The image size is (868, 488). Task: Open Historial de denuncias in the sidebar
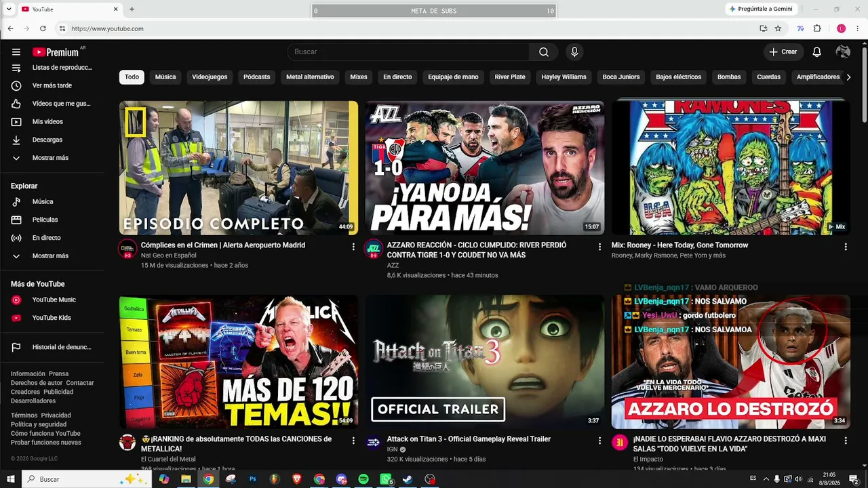click(52, 347)
